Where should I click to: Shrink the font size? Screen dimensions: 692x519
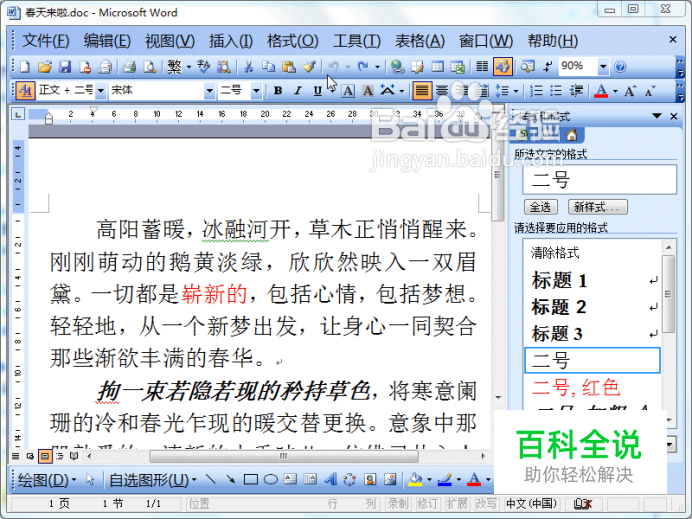coord(650,91)
